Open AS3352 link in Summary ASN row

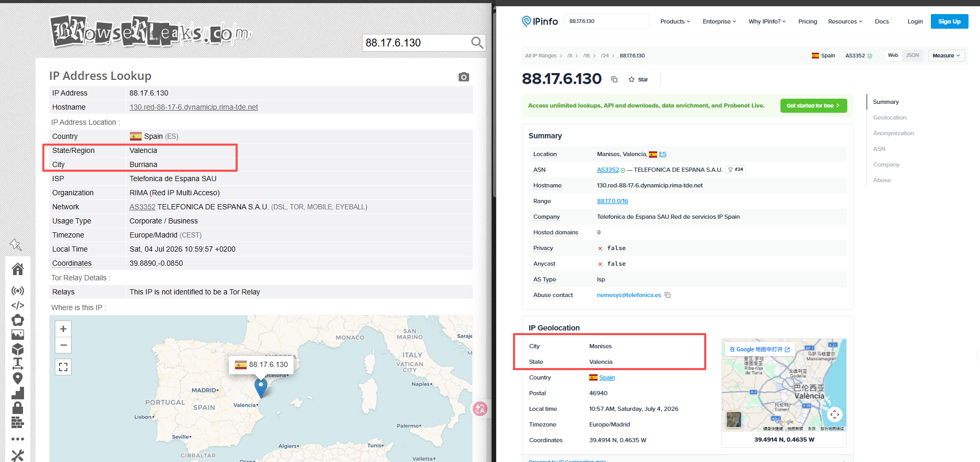608,170
